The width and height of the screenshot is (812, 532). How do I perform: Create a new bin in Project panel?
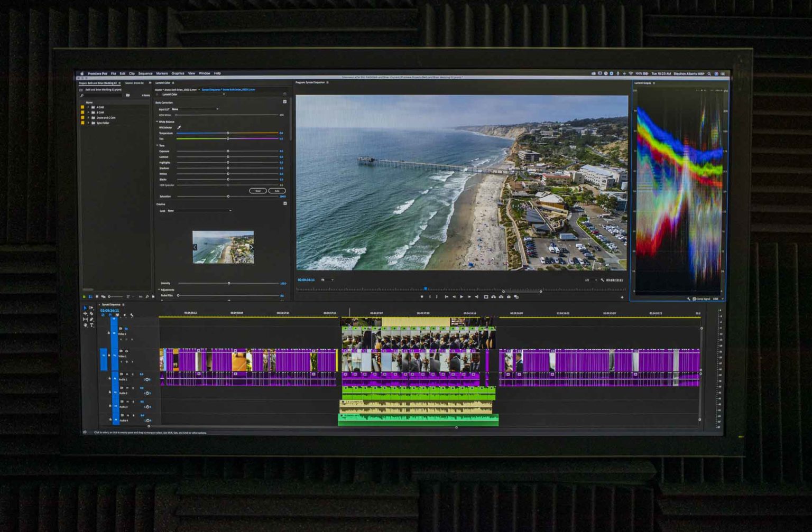point(153,296)
